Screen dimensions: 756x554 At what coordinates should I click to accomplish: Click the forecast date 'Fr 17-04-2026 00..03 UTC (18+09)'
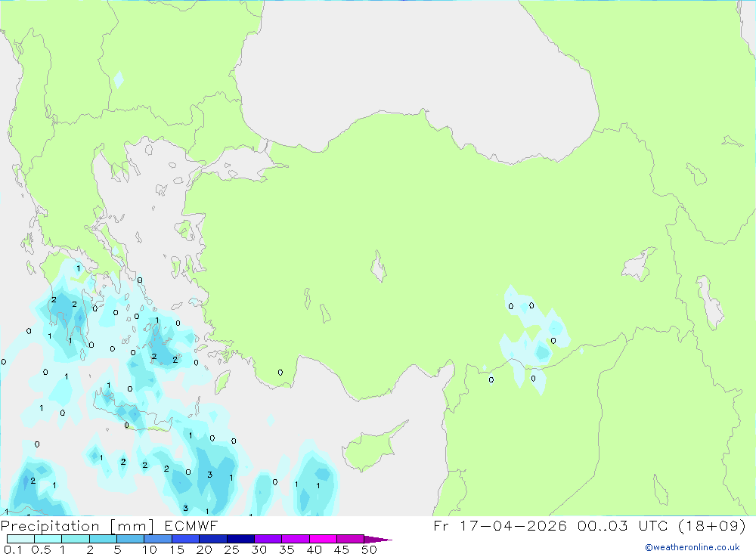click(590, 525)
